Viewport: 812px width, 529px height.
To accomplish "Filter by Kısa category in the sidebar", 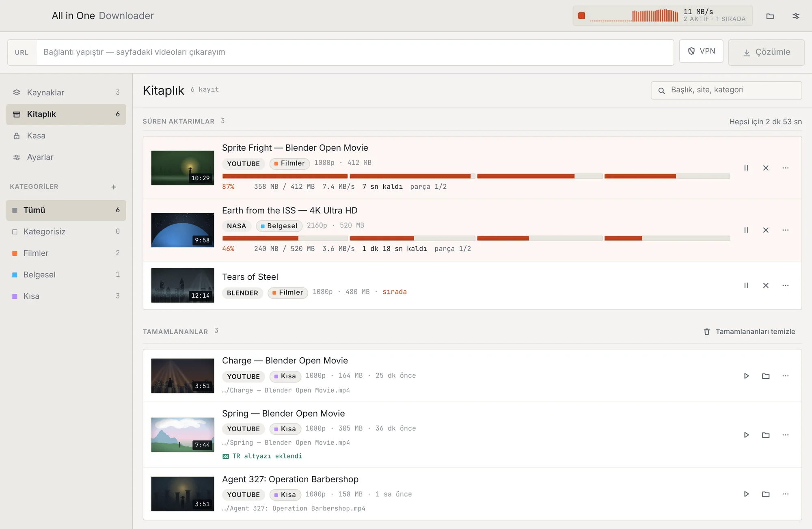I will click(x=66, y=296).
